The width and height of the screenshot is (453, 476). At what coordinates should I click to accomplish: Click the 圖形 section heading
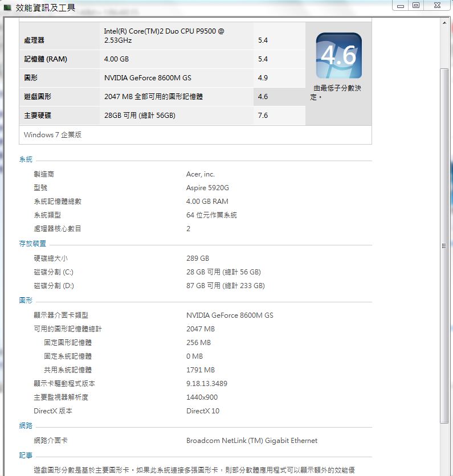[x=26, y=300]
